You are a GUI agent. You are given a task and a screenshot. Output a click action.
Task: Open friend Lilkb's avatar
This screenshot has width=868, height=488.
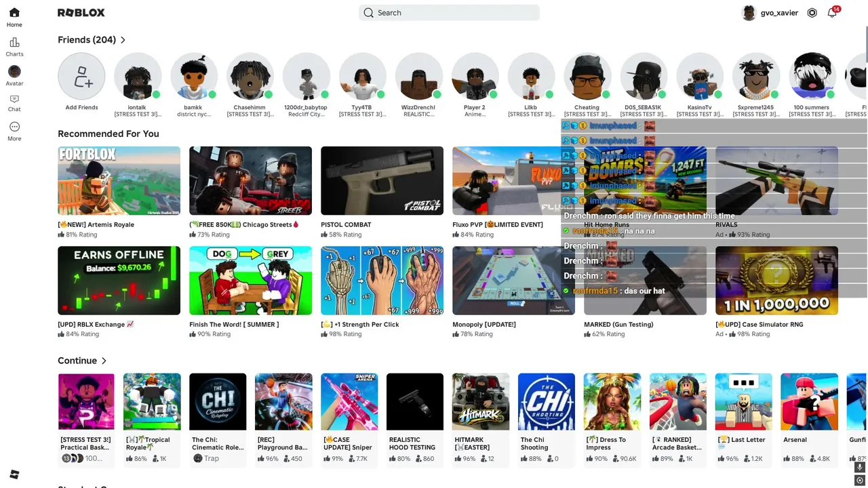[531, 77]
